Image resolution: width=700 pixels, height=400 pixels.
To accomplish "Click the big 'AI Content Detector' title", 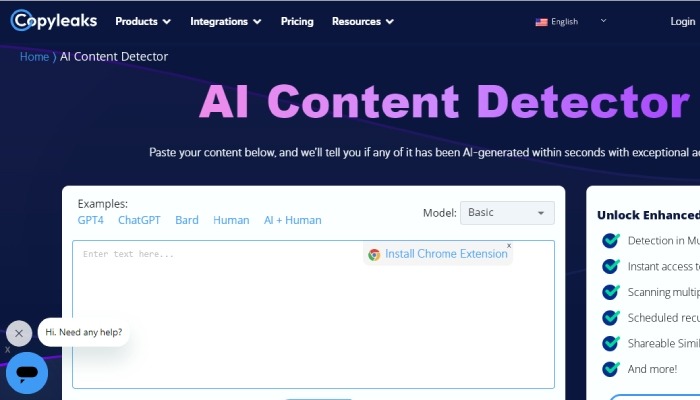I will tap(444, 102).
